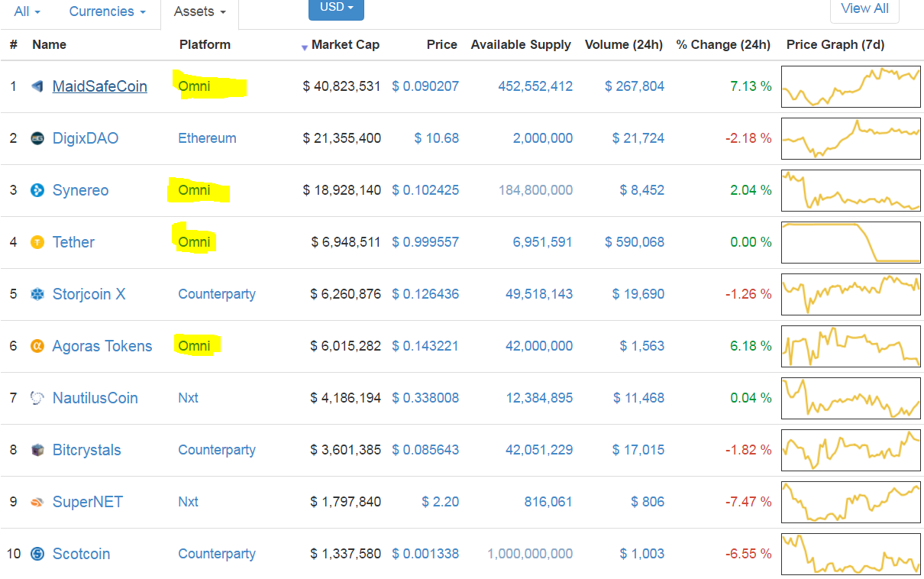Open the Agoras Tokens asset link
The image size is (924, 579).
tap(102, 346)
